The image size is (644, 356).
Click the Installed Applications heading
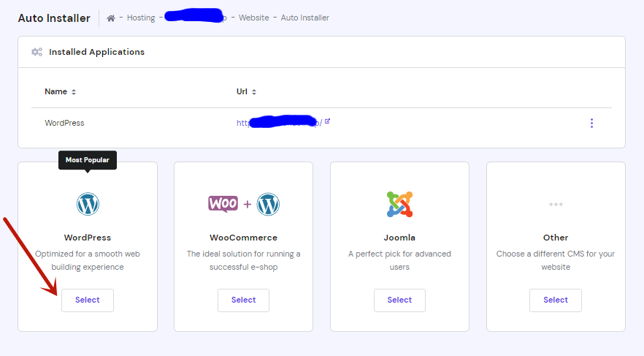point(97,52)
